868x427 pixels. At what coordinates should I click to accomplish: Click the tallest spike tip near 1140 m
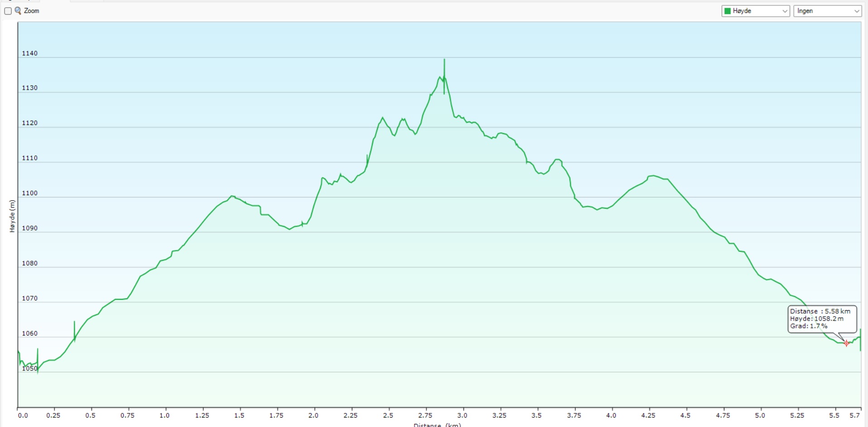(444, 60)
